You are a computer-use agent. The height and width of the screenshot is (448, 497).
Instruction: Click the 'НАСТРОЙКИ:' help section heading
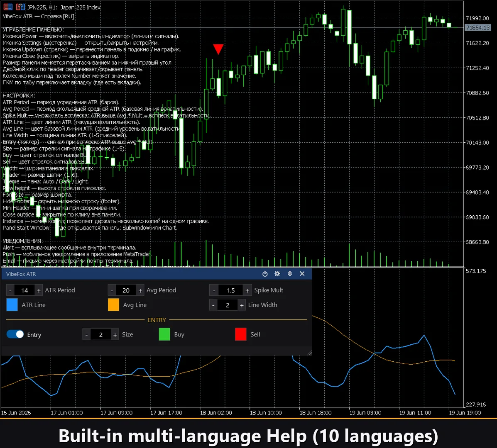coord(19,96)
